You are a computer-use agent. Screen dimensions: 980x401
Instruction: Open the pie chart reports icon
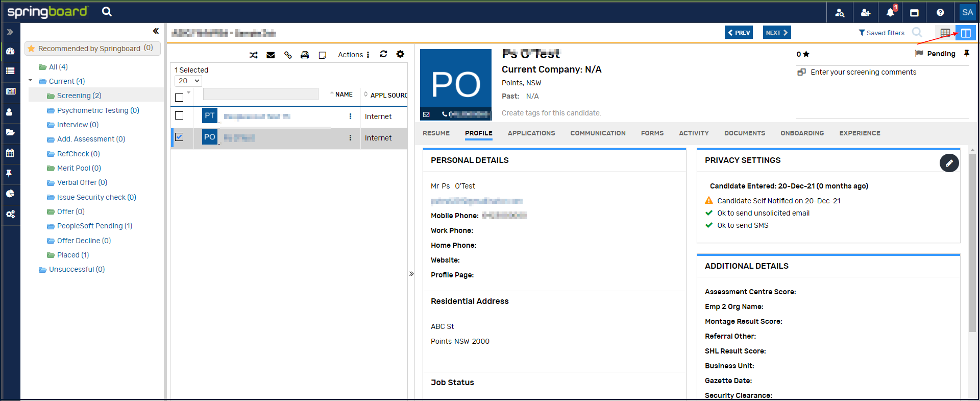10,194
